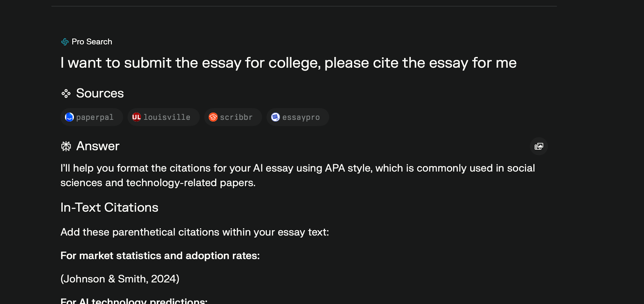Click the Sources section icon
Viewport: 644px width, 304px height.
click(x=66, y=94)
